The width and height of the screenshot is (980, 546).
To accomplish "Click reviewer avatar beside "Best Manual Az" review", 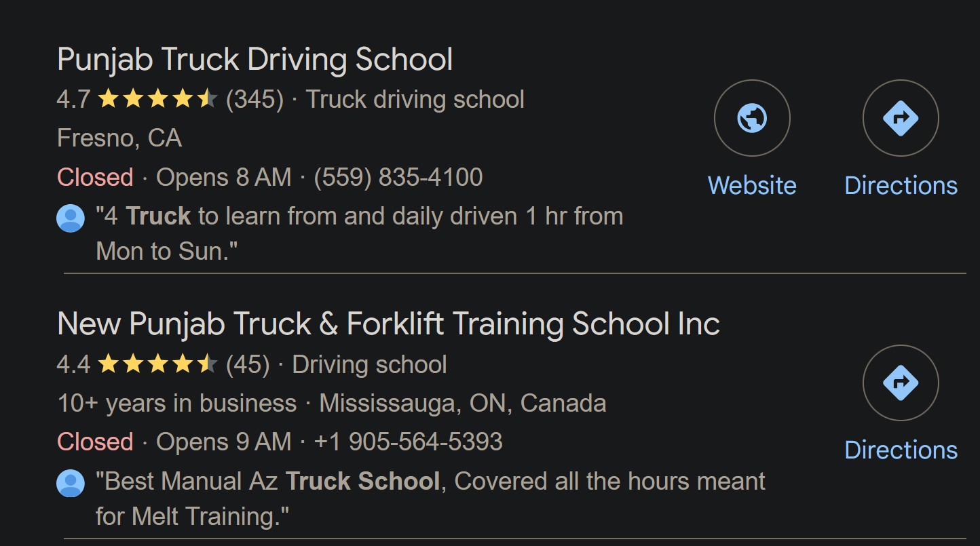I will 71,483.
